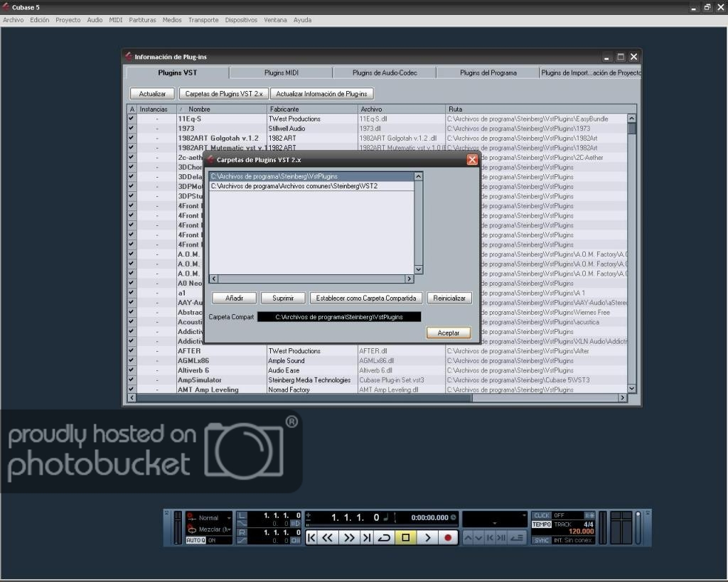This screenshot has height=582, width=728.
Task: Go to project start in transport
Action: (311, 537)
